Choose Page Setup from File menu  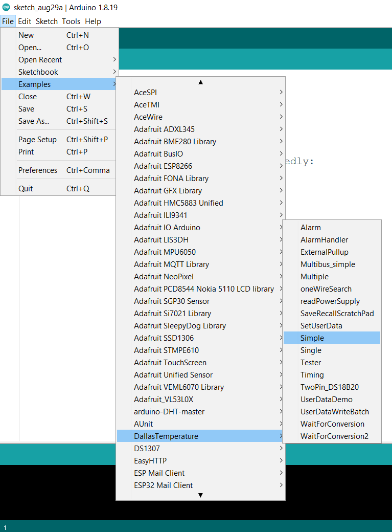click(37, 140)
